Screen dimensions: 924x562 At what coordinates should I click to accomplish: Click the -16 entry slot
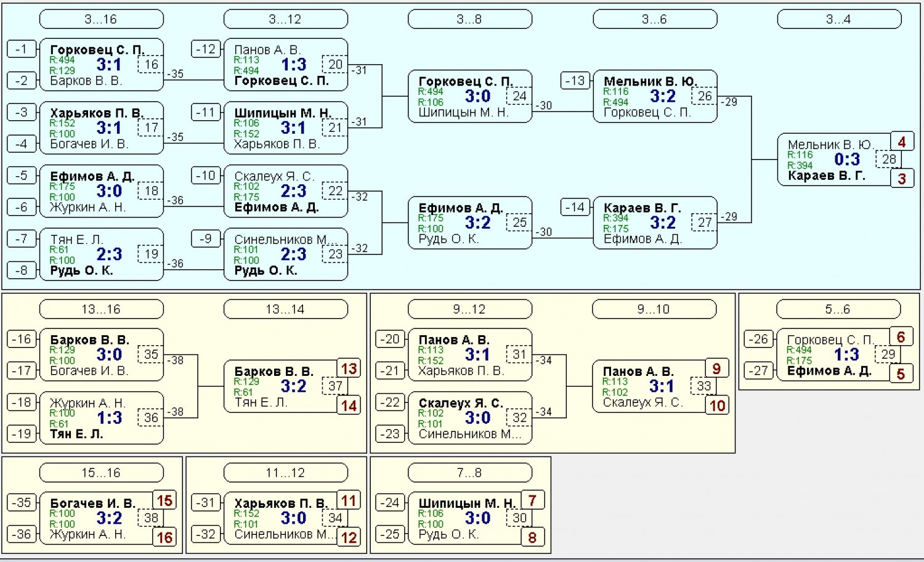point(22,338)
